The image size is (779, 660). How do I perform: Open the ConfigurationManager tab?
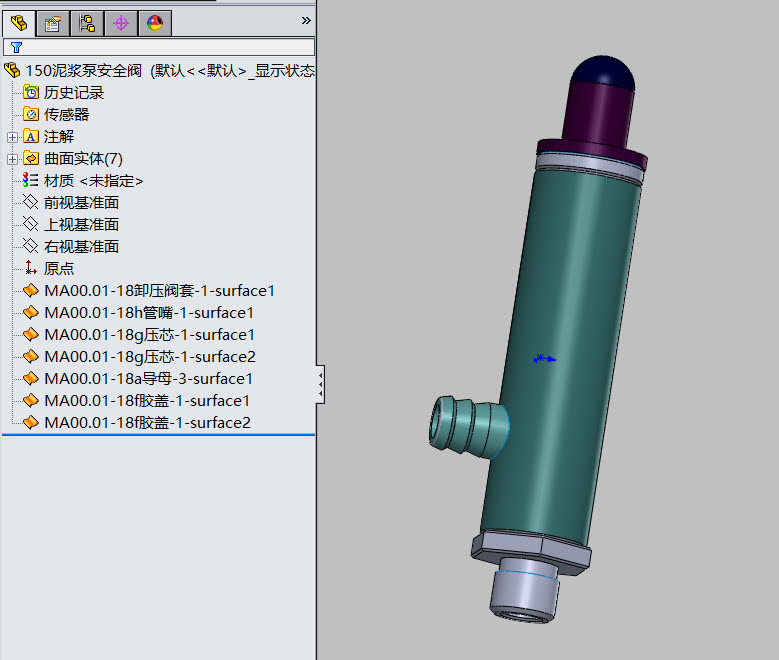(x=87, y=23)
